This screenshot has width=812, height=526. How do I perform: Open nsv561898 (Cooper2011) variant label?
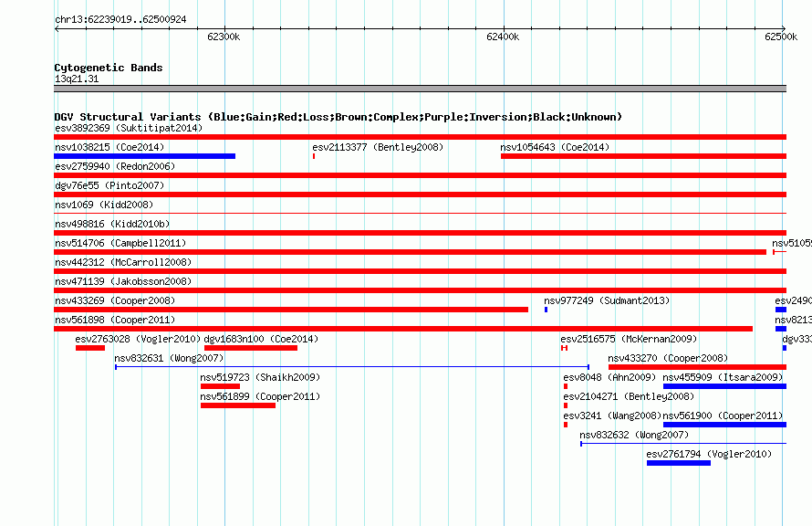115,320
